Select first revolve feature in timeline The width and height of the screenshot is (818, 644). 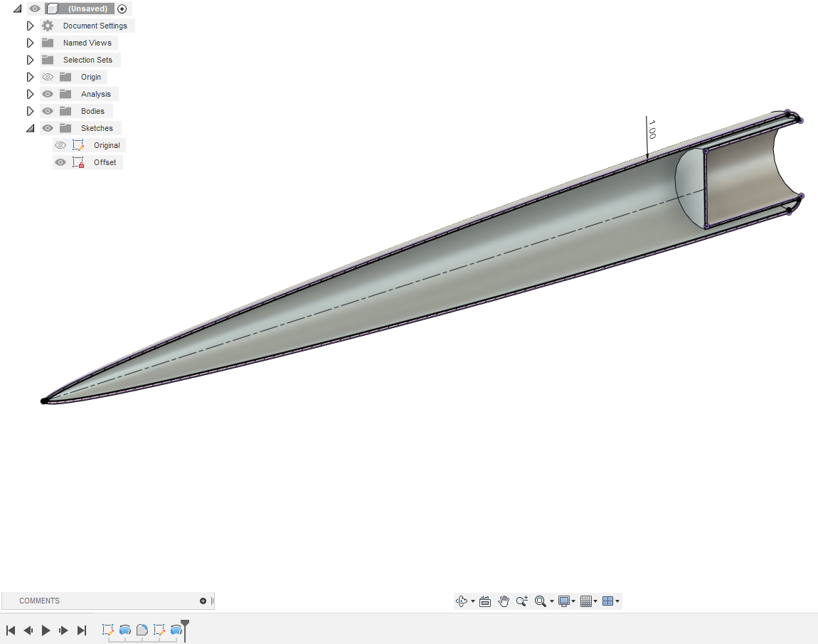click(125, 630)
